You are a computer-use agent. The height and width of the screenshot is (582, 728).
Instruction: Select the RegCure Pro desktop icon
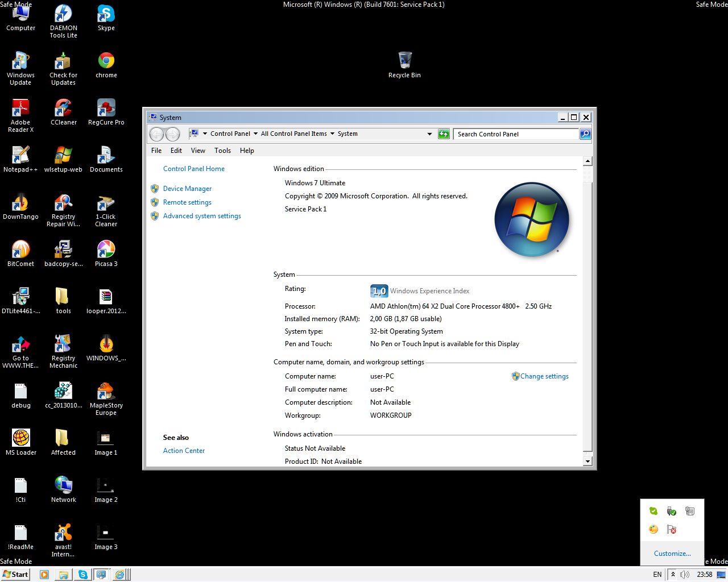click(106, 112)
